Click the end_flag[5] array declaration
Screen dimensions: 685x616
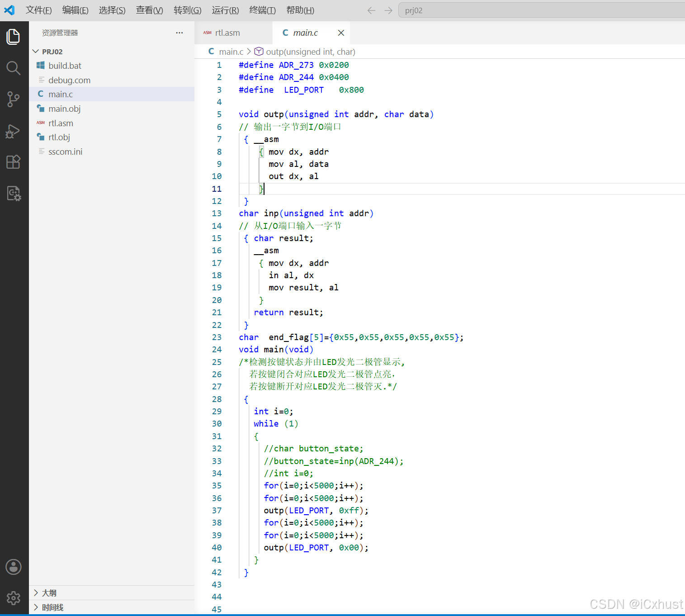(351, 337)
